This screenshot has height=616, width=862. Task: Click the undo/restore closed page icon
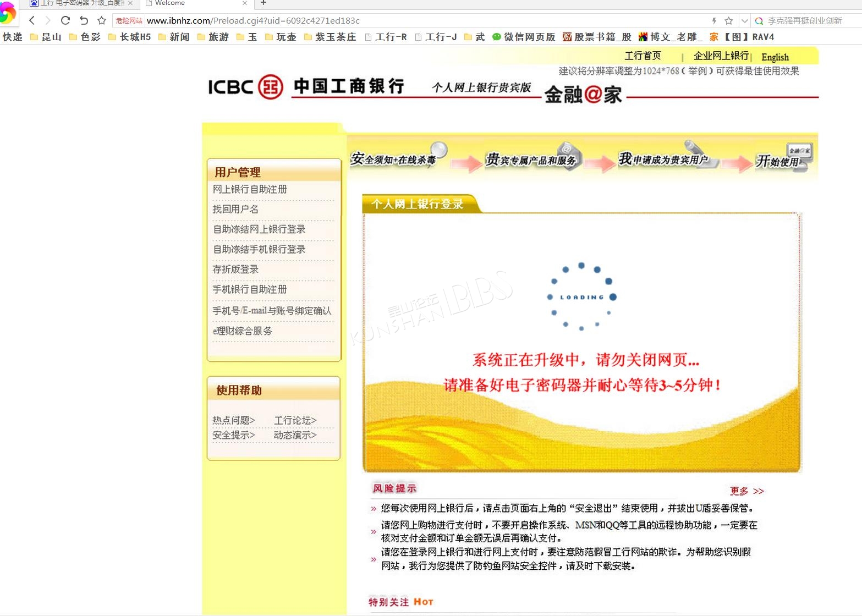point(84,20)
